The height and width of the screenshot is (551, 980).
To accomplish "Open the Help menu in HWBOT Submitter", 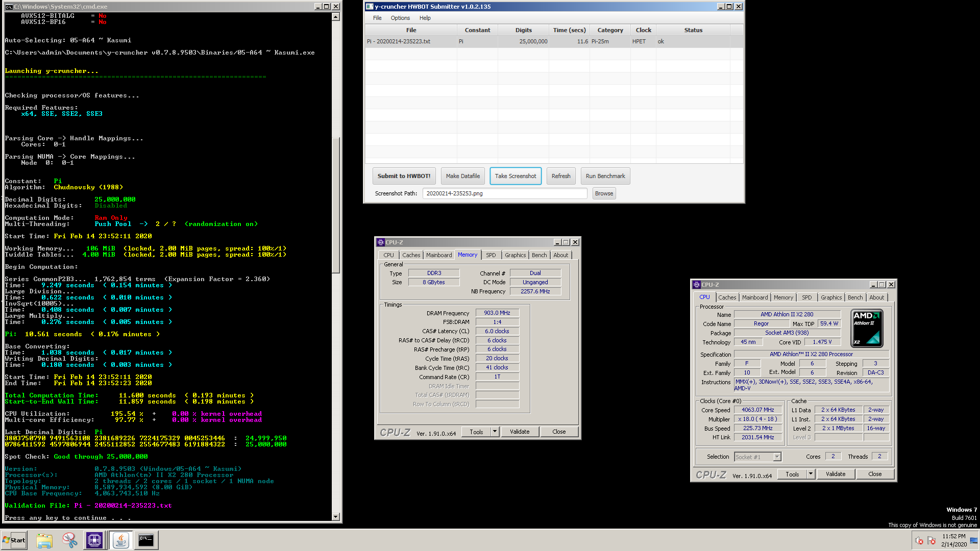I will click(425, 18).
